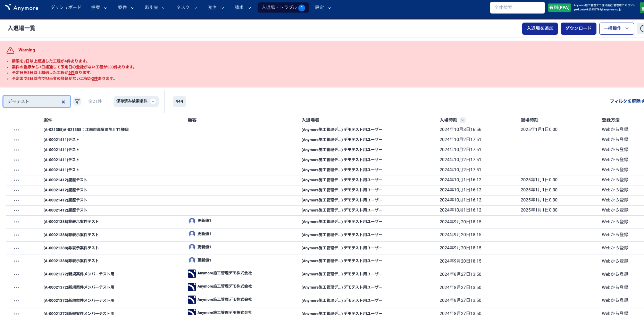Expand the 発注 menu
Viewport: 644px width, 315px height.
coord(216,8)
